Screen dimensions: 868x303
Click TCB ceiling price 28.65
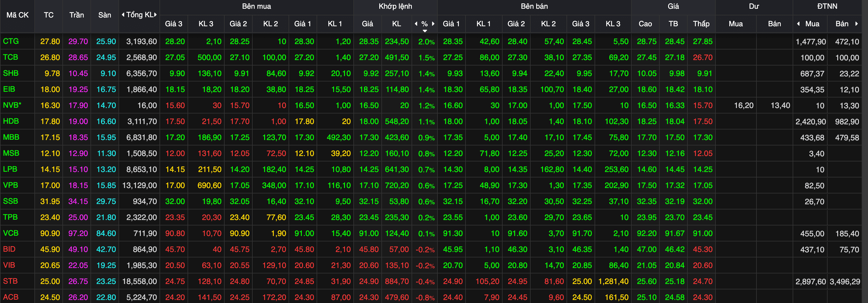coord(78,57)
